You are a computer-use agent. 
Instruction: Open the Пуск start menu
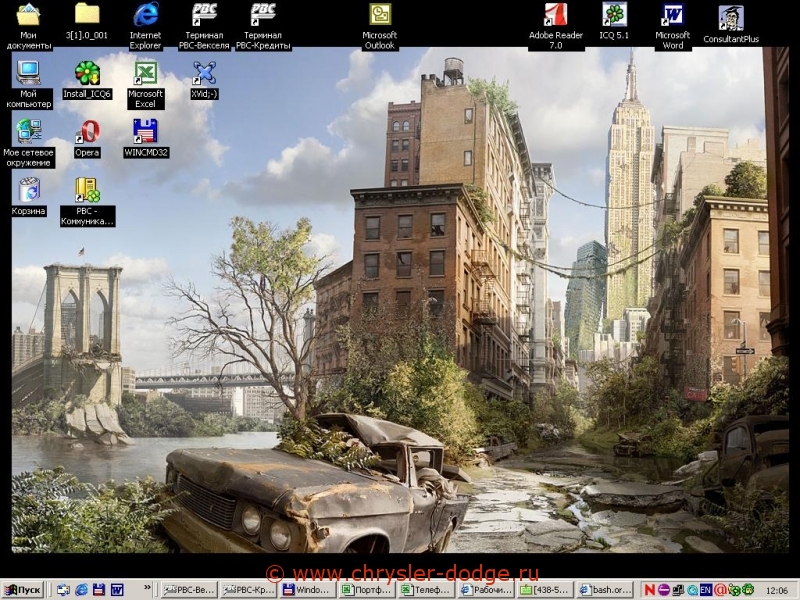23,590
